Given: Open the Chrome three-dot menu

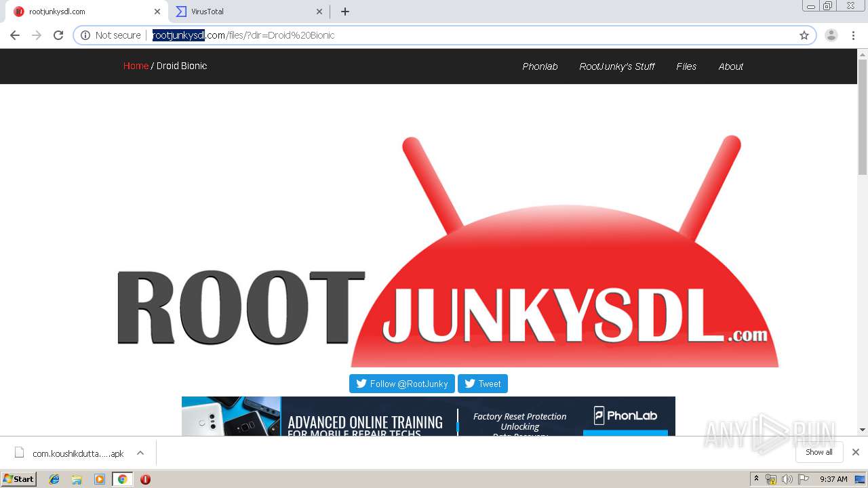Looking at the screenshot, I should 853,35.
